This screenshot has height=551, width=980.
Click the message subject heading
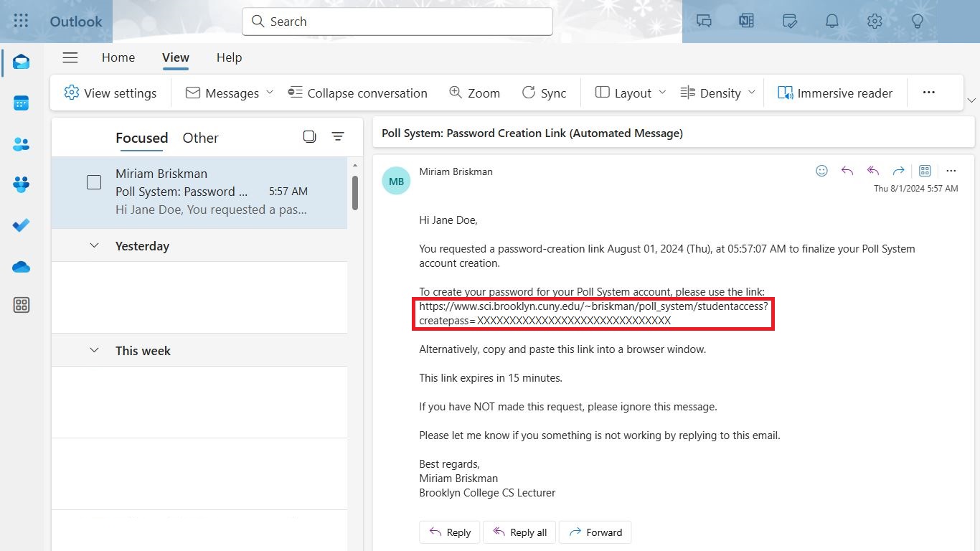point(532,133)
